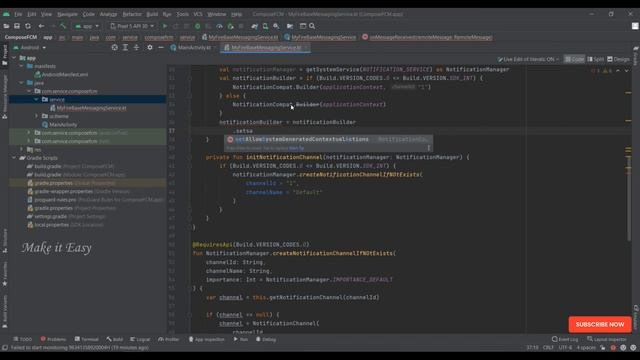Open the Event Log panel
The image size is (640, 360).
click(x=565, y=339)
